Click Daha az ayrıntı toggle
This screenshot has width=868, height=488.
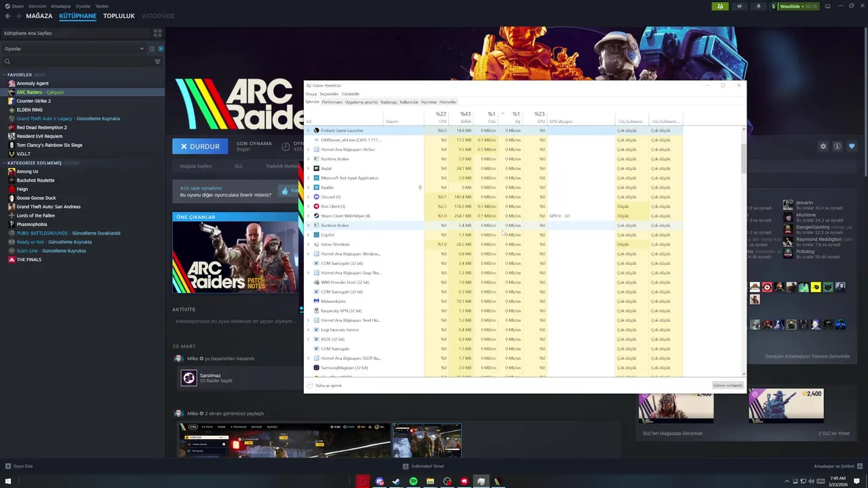[325, 385]
